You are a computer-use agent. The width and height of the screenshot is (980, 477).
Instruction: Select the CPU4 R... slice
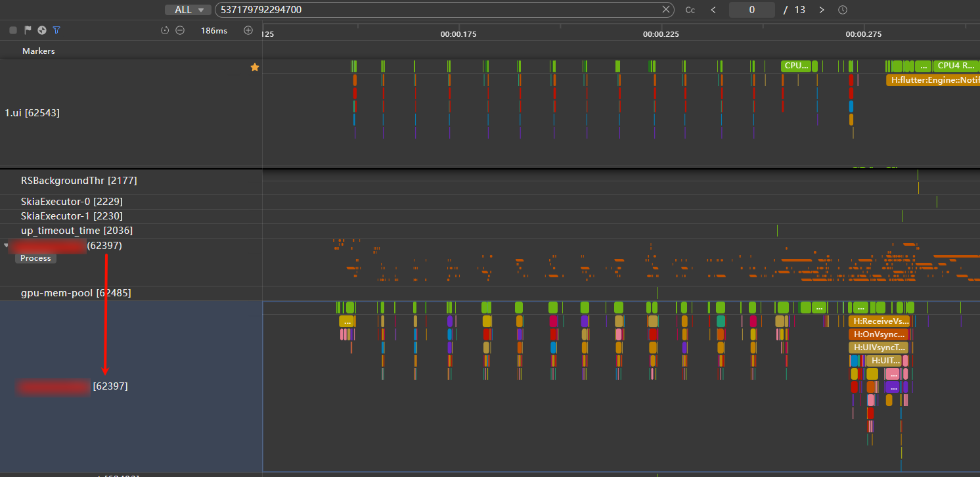point(956,66)
